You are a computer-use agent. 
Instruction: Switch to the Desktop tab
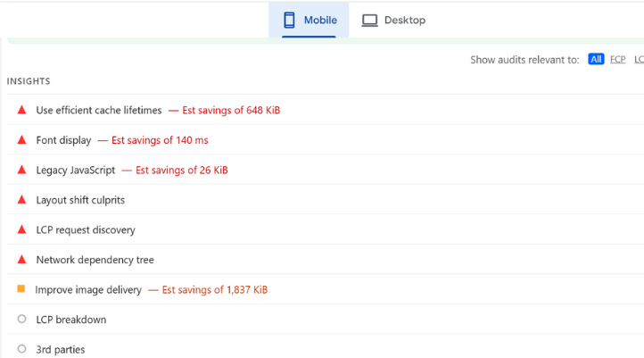point(393,20)
